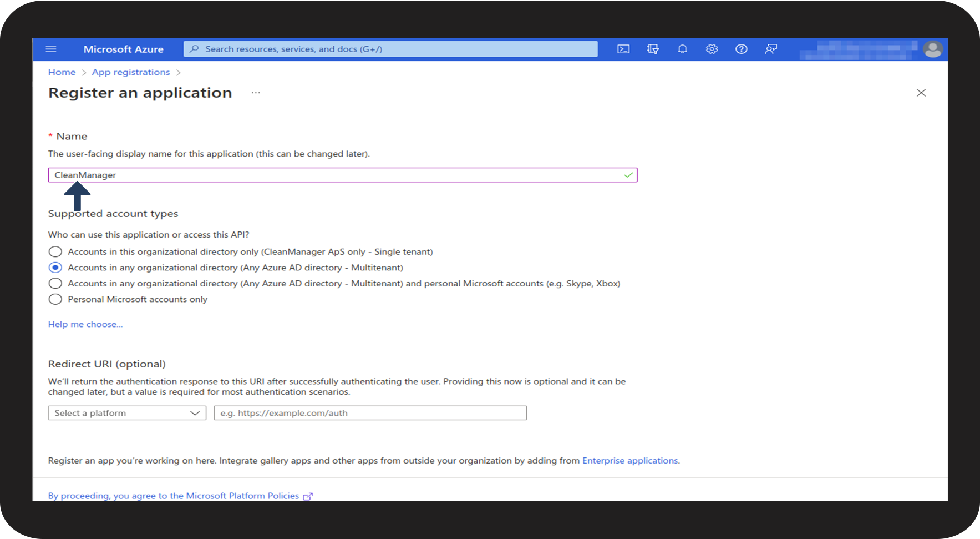
Task: Open the portal settings gear
Action: [x=712, y=49]
